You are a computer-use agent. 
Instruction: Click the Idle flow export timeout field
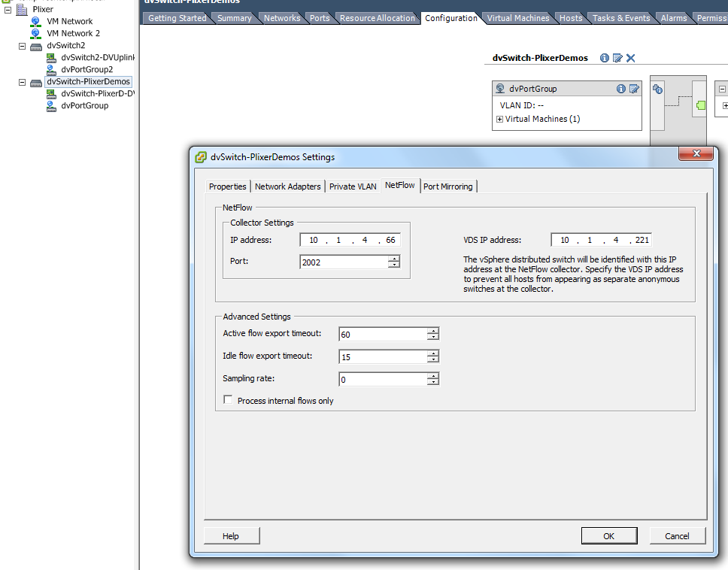coord(384,357)
